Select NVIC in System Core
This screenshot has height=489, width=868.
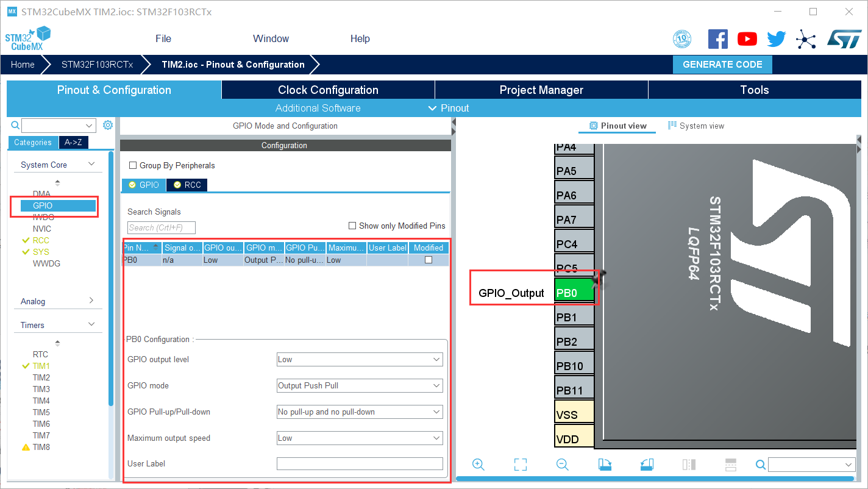tap(42, 229)
